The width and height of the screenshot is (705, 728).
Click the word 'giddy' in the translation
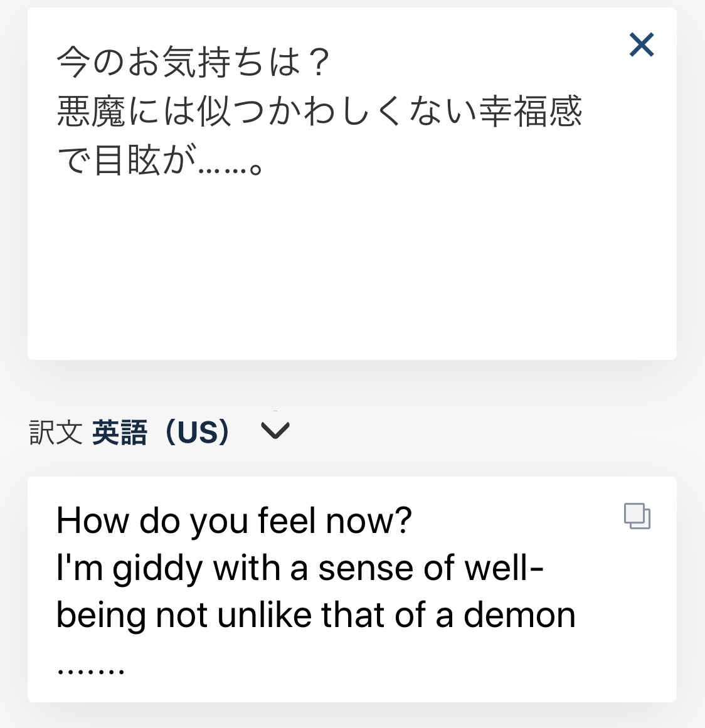[157, 569]
